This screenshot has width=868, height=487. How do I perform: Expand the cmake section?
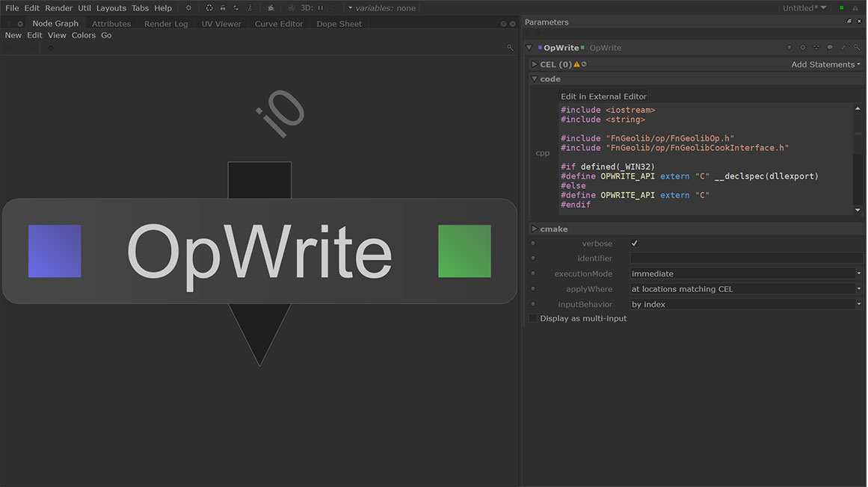pos(534,229)
